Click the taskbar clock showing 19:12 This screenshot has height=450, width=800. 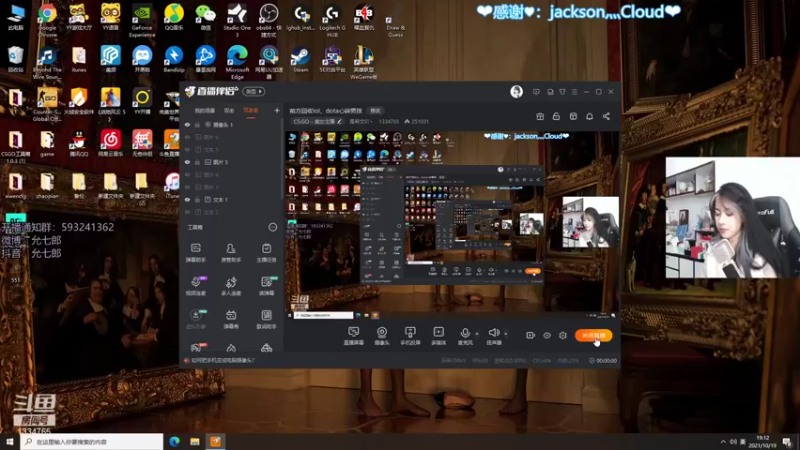pyautogui.click(x=762, y=442)
